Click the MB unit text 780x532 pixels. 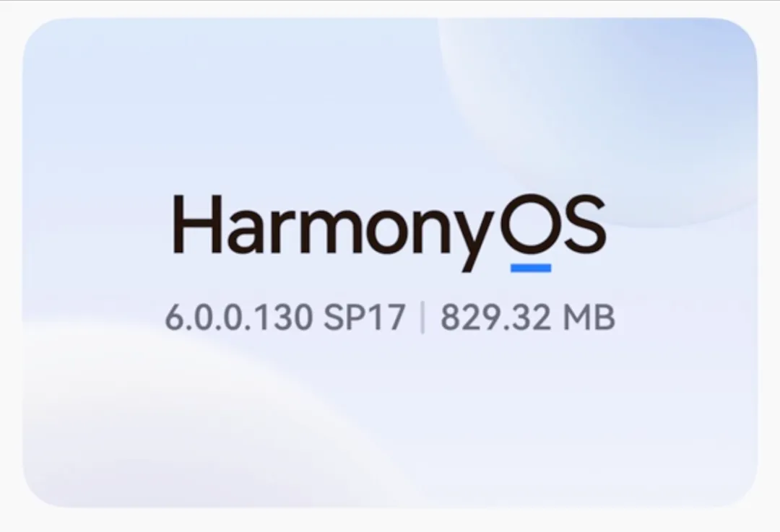coord(589,317)
